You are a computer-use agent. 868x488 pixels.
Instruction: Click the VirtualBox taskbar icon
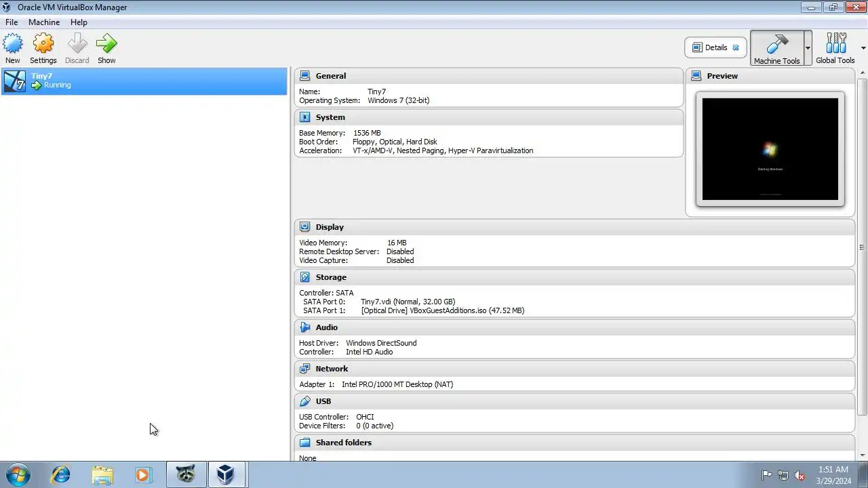tap(226, 474)
